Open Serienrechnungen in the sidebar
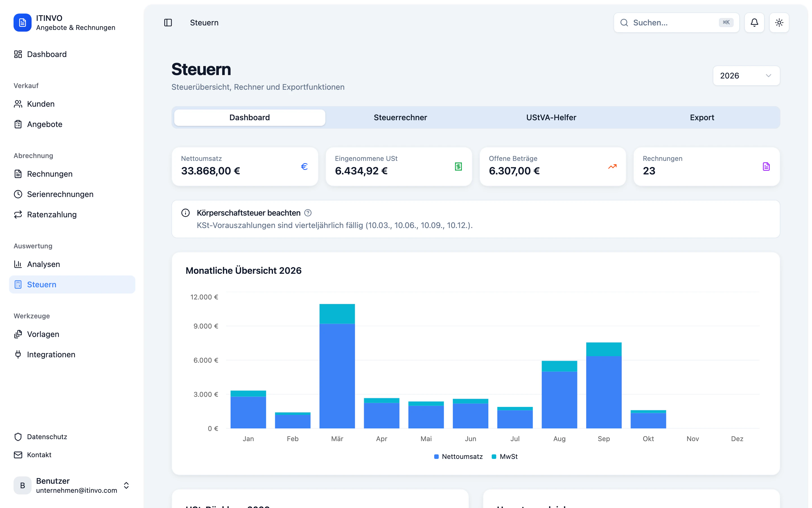 click(x=72, y=194)
